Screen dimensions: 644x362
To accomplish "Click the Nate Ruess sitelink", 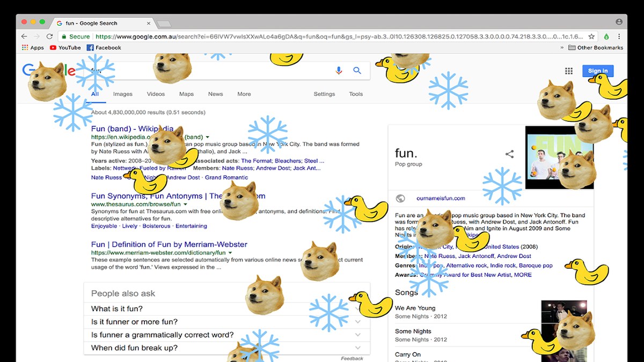I will [x=106, y=178].
